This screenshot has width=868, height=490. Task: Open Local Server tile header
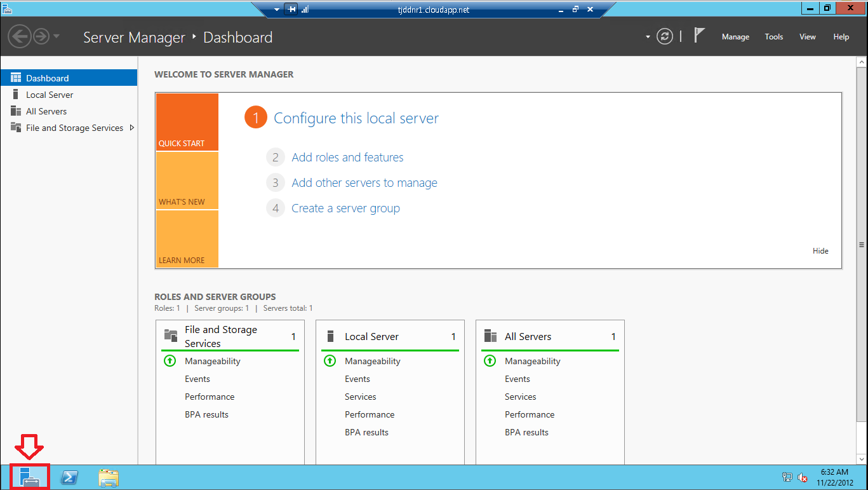[390, 336]
